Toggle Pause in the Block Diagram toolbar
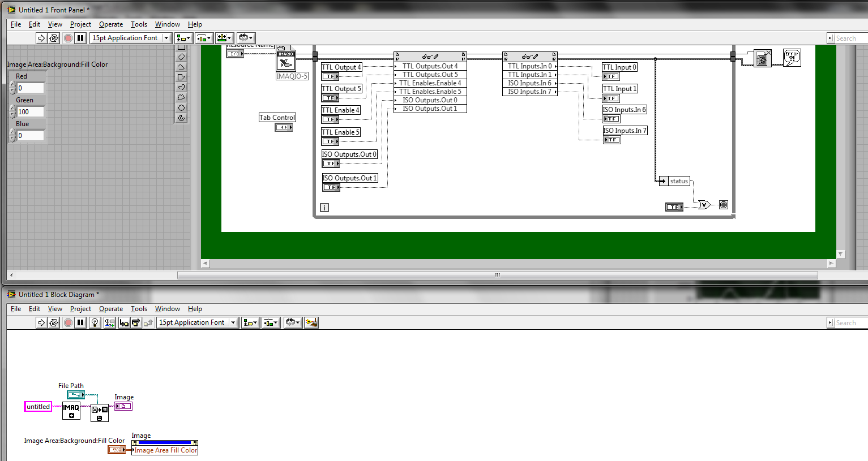Viewport: 868px width, 461px height. point(80,322)
